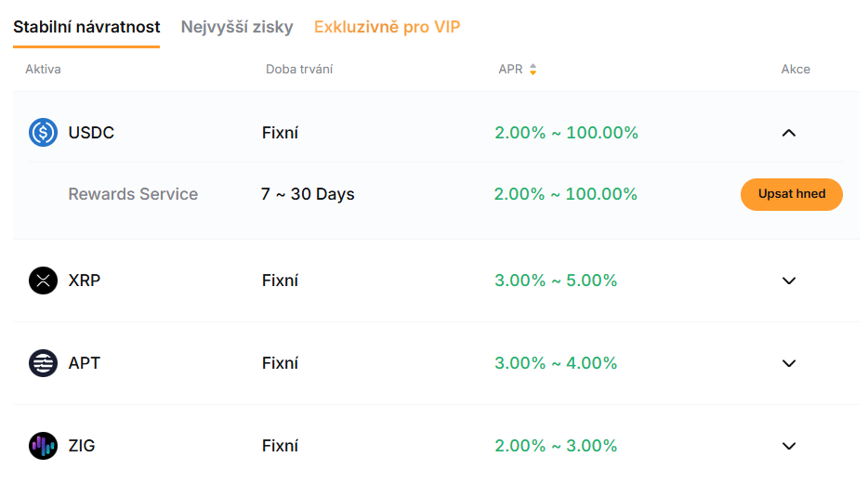868x483 pixels.
Task: Click the APT coin icon
Action: [x=43, y=363]
